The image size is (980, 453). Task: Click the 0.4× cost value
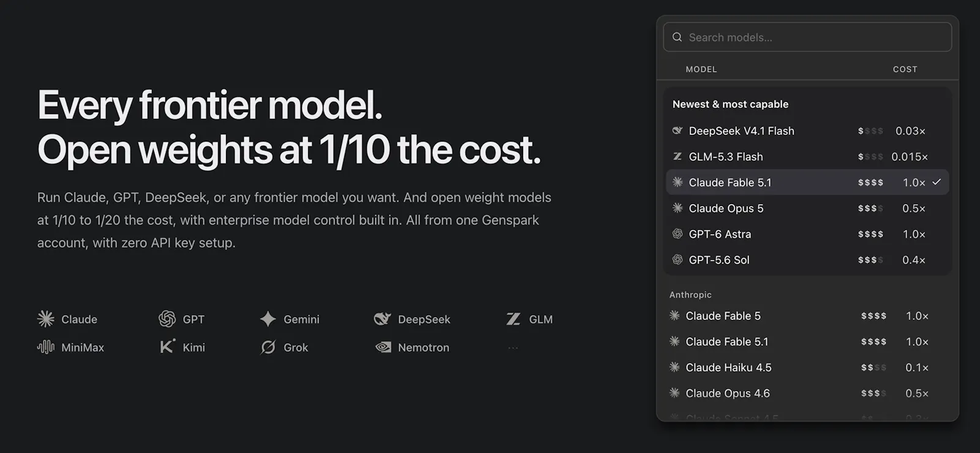[913, 259]
